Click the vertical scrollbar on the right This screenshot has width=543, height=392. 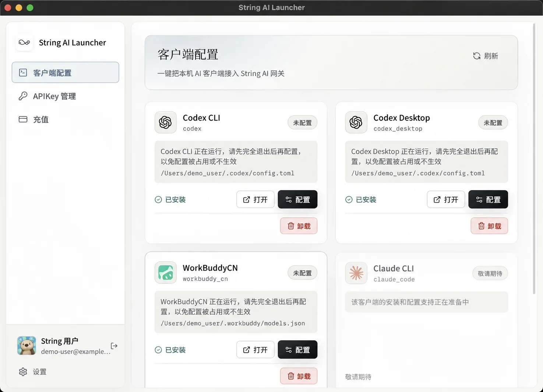point(534,159)
